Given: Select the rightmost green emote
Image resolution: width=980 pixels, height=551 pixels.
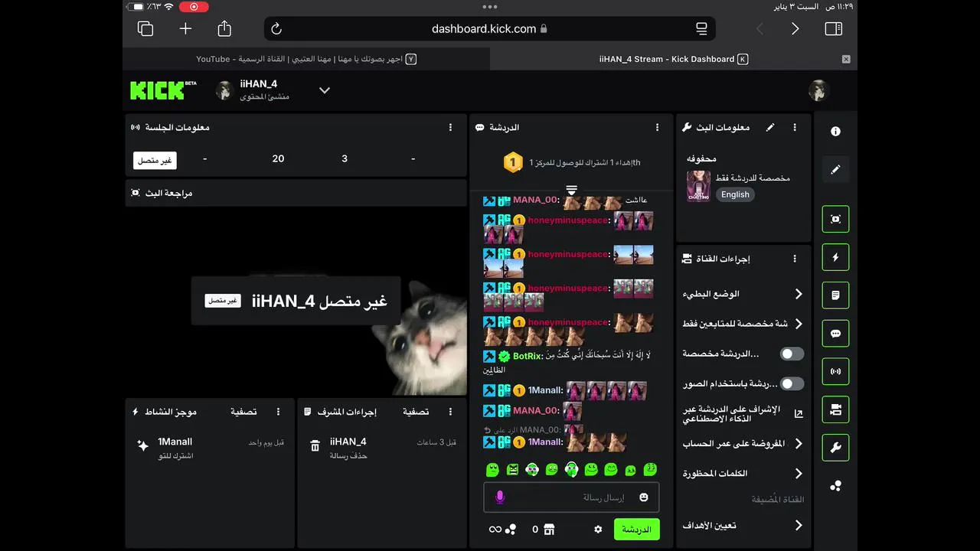Looking at the screenshot, I should 650,469.
